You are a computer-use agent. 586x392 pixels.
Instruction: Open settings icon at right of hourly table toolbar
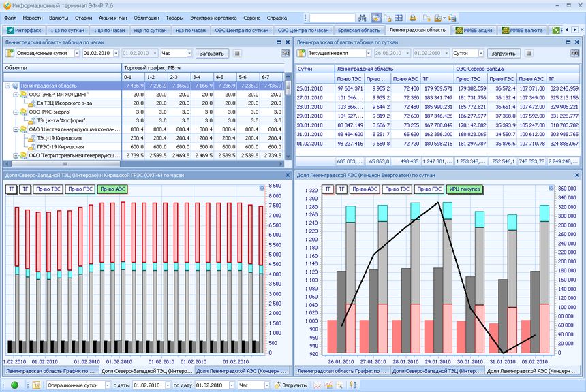pos(287,52)
